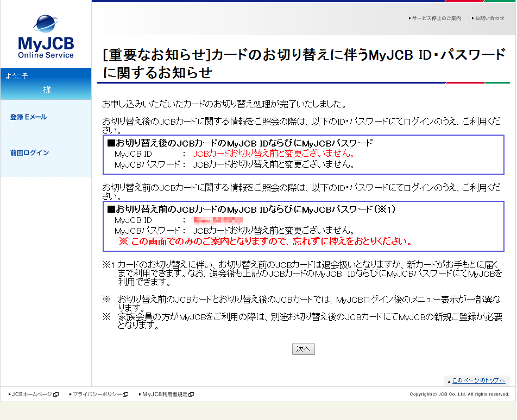
Task: Click the blurred MyJCB ID value
Action: 218,220
